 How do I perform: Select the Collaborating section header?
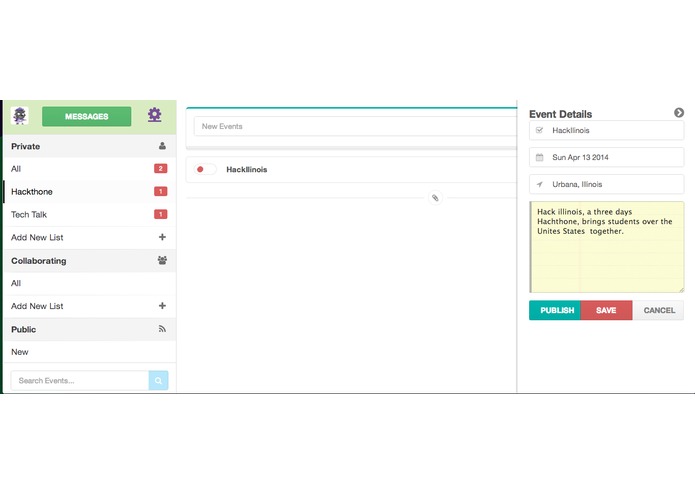point(90,261)
